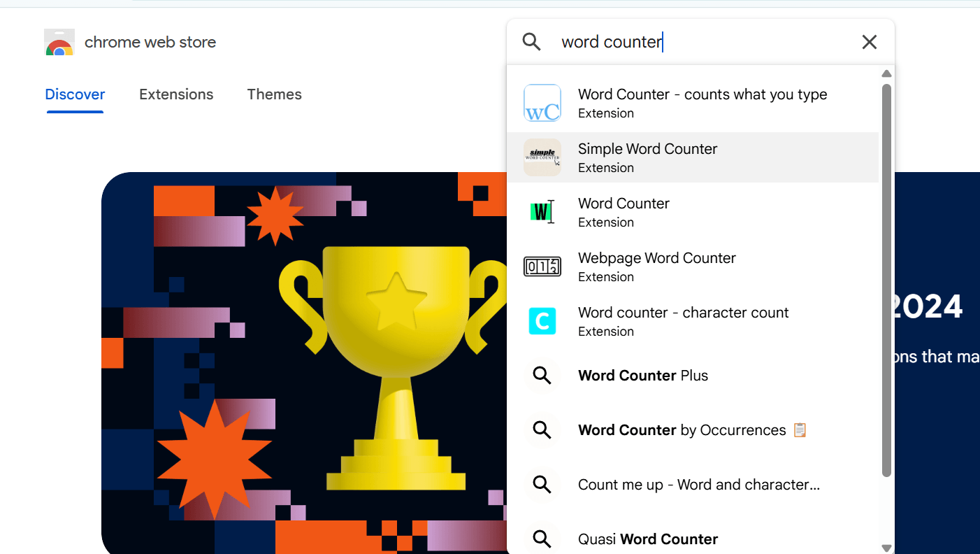Open the Themes tab
The image size is (980, 554).
[x=274, y=94]
